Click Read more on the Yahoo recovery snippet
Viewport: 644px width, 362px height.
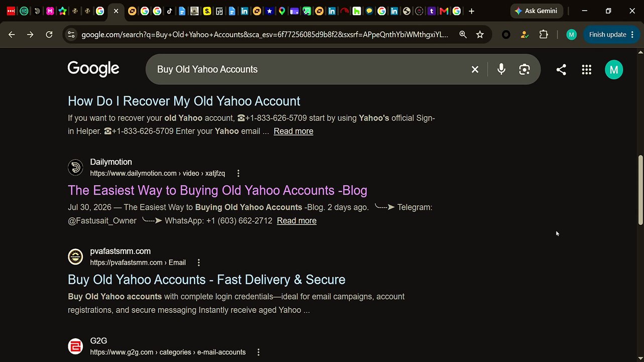(x=293, y=131)
